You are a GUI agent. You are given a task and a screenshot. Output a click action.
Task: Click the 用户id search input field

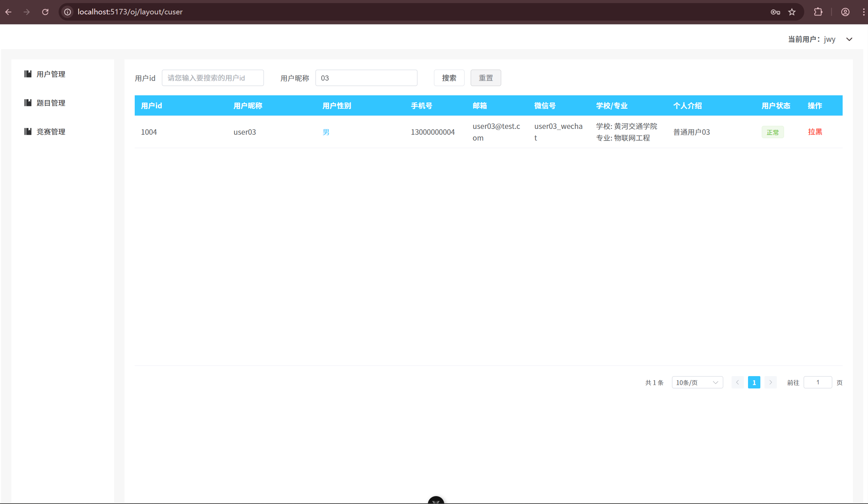click(213, 78)
